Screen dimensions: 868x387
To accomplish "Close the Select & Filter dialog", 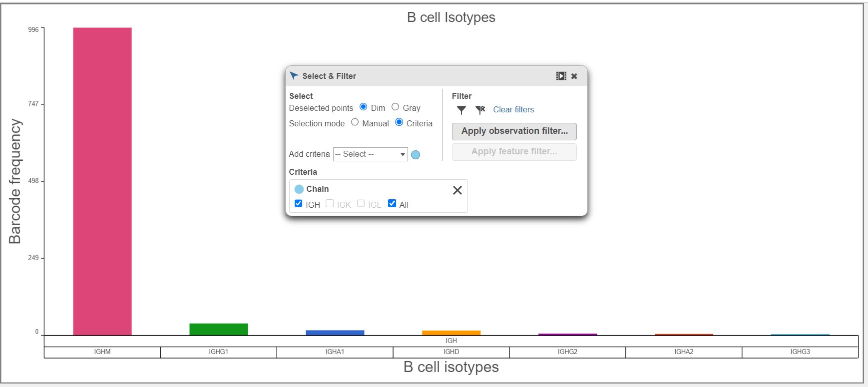I will pos(574,76).
